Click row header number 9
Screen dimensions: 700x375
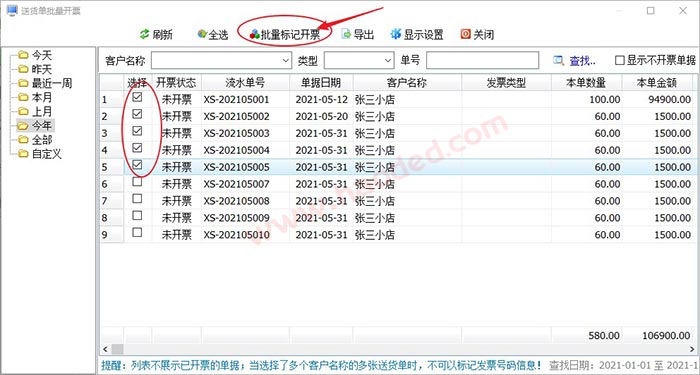pyautogui.click(x=111, y=235)
